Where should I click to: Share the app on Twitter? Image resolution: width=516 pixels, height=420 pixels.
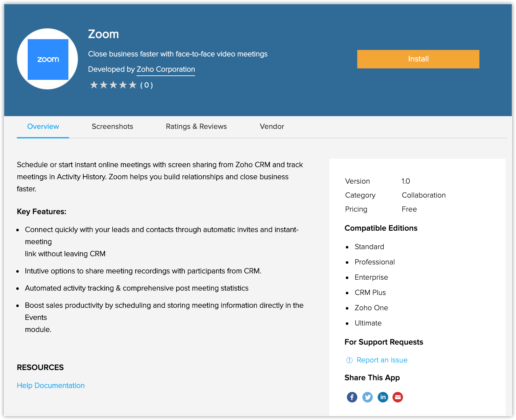click(x=367, y=397)
